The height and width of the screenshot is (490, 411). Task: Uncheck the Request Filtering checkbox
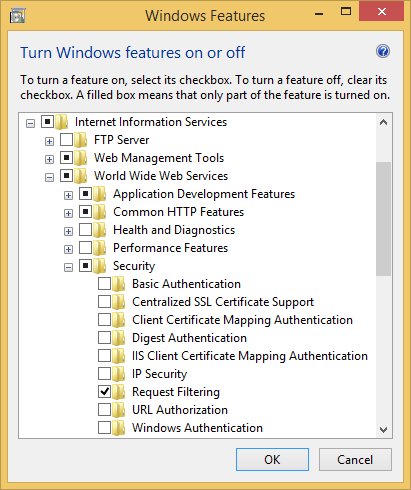104,392
